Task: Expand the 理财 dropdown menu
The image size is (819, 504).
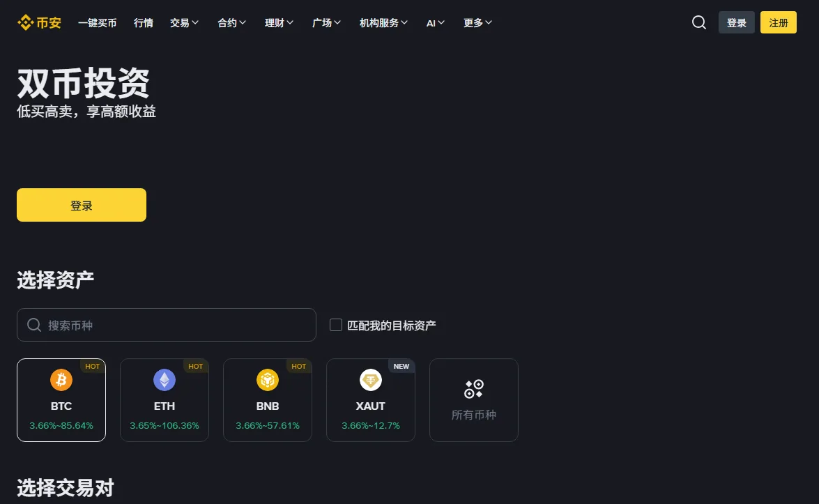Action: [279, 22]
